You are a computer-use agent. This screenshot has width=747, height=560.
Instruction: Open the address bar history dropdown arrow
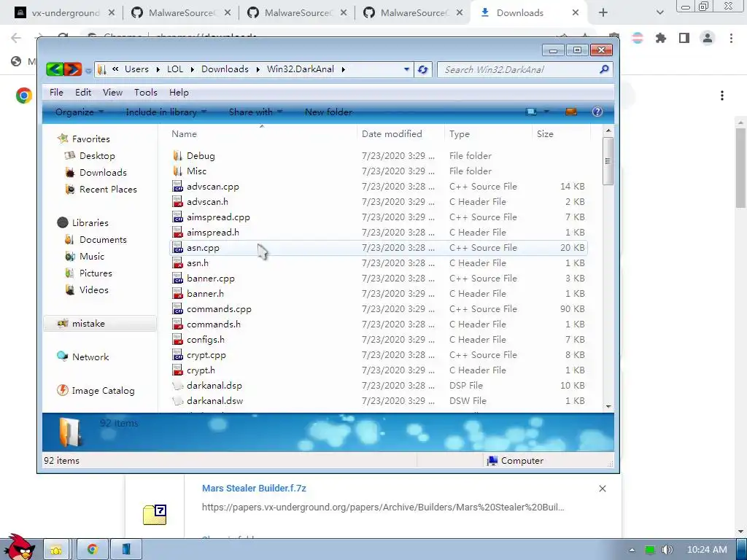tap(406, 69)
